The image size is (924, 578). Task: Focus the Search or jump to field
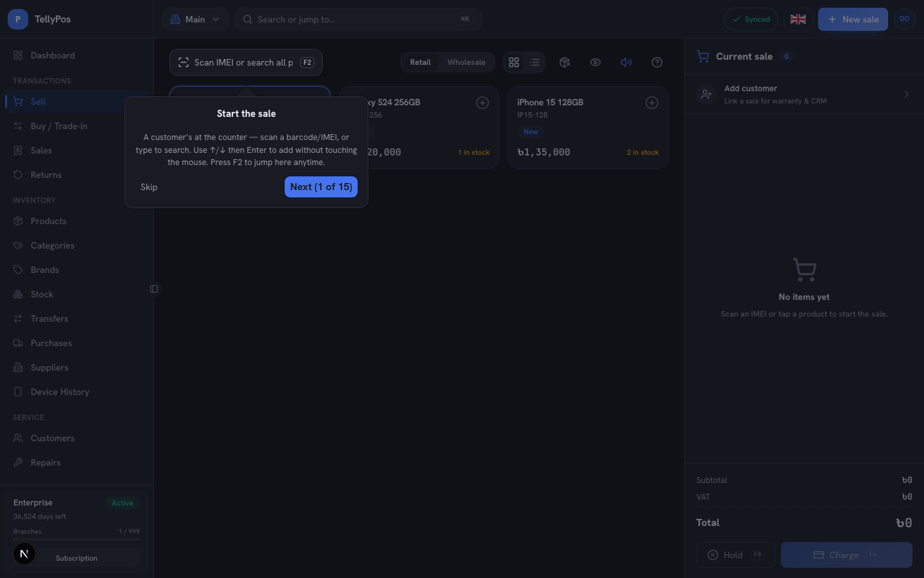pyautogui.click(x=358, y=19)
